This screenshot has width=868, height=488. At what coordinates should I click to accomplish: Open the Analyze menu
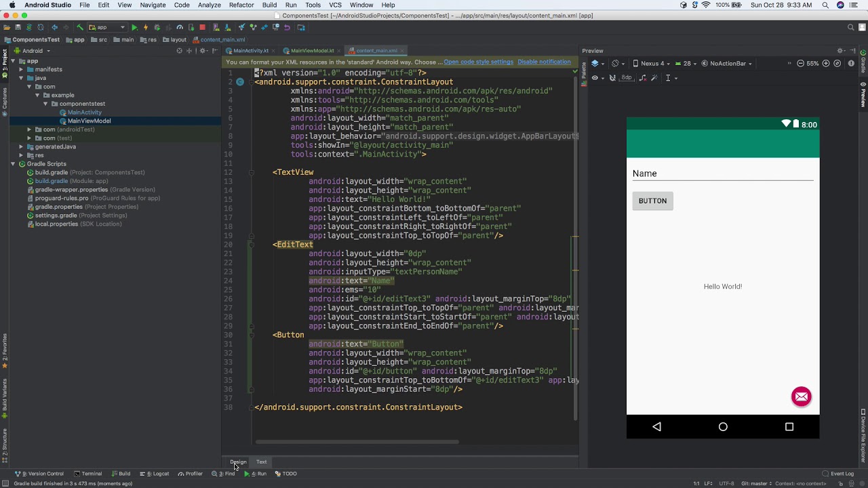pyautogui.click(x=209, y=5)
